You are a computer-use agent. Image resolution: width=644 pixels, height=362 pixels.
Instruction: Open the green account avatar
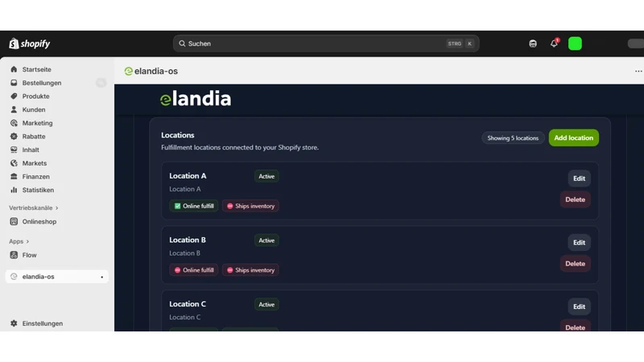coord(575,43)
